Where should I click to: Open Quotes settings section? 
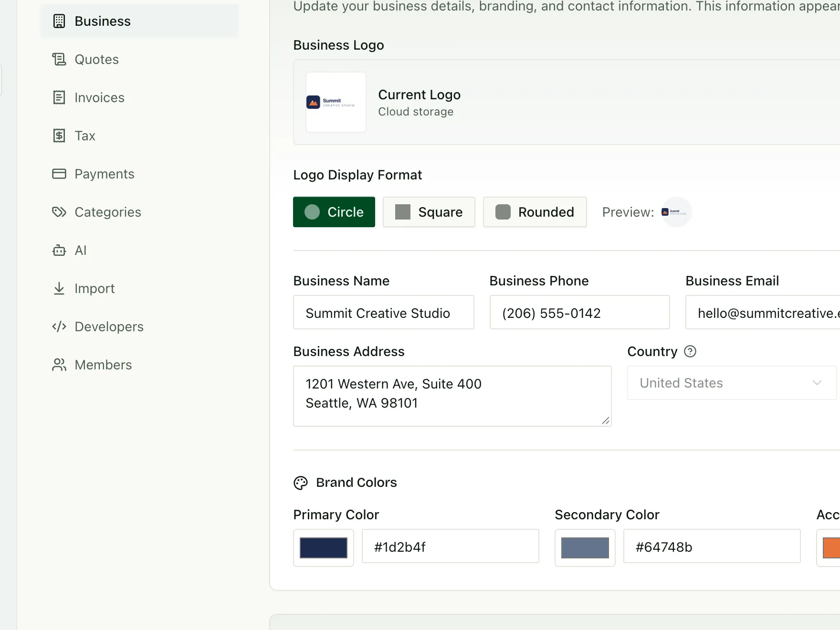pyautogui.click(x=139, y=59)
